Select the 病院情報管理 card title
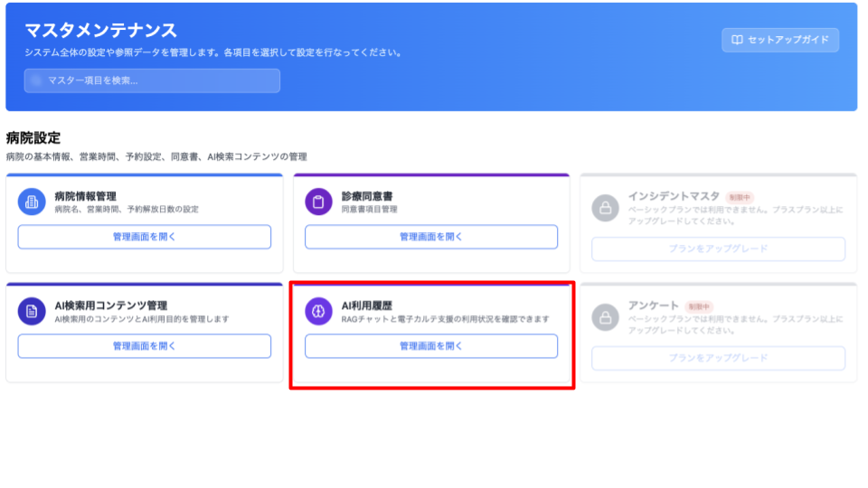Image resolution: width=868 pixels, height=488 pixels. tap(85, 196)
